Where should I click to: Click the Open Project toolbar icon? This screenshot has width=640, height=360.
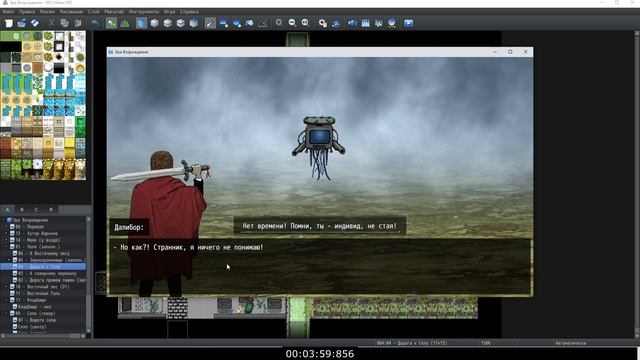click(x=22, y=23)
